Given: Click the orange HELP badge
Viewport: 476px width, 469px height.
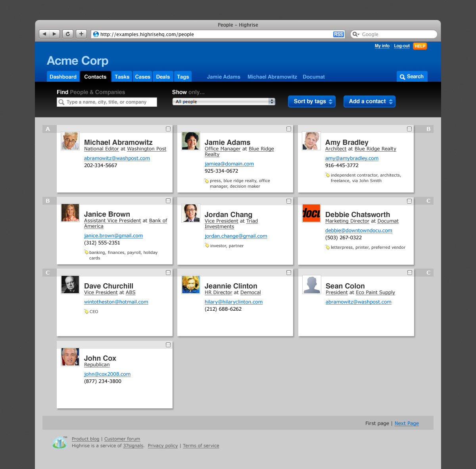Looking at the screenshot, I should [x=420, y=46].
